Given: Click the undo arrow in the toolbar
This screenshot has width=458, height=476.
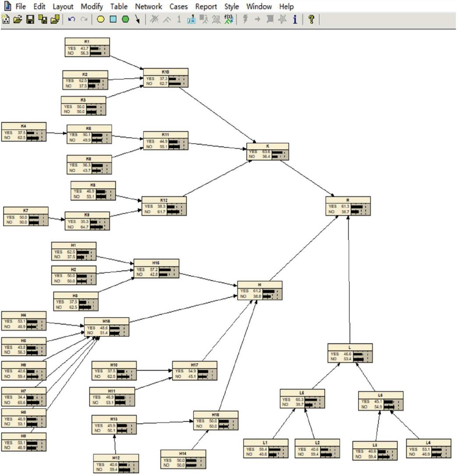Looking at the screenshot, I should pos(72,20).
